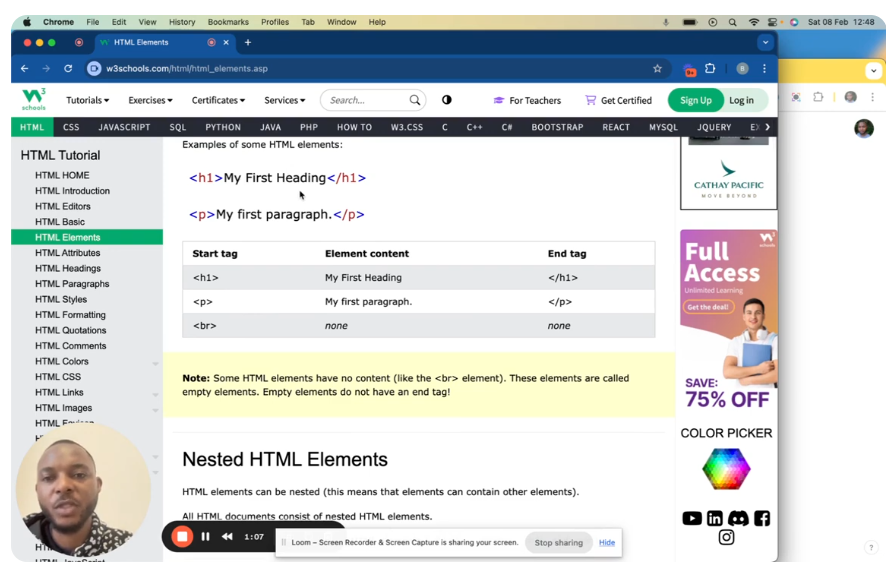Click the Hide link in sharing bar
The width and height of the screenshot is (890, 579).
[x=607, y=543]
